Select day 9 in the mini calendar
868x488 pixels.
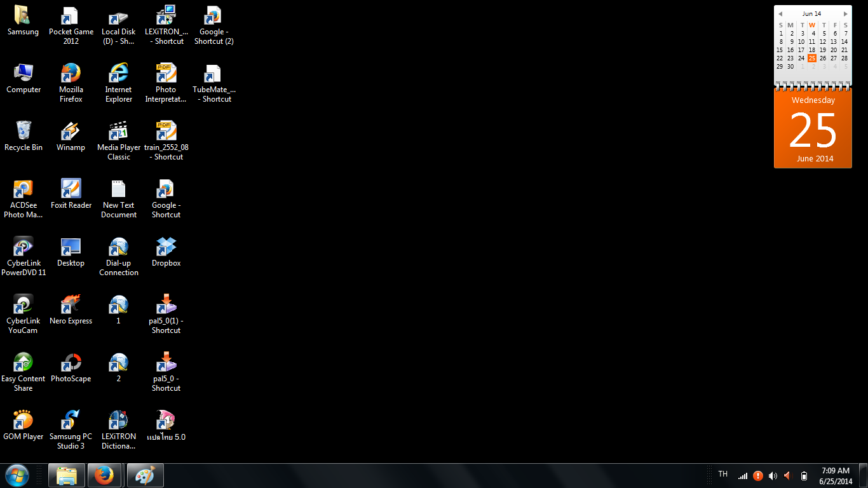tap(791, 41)
